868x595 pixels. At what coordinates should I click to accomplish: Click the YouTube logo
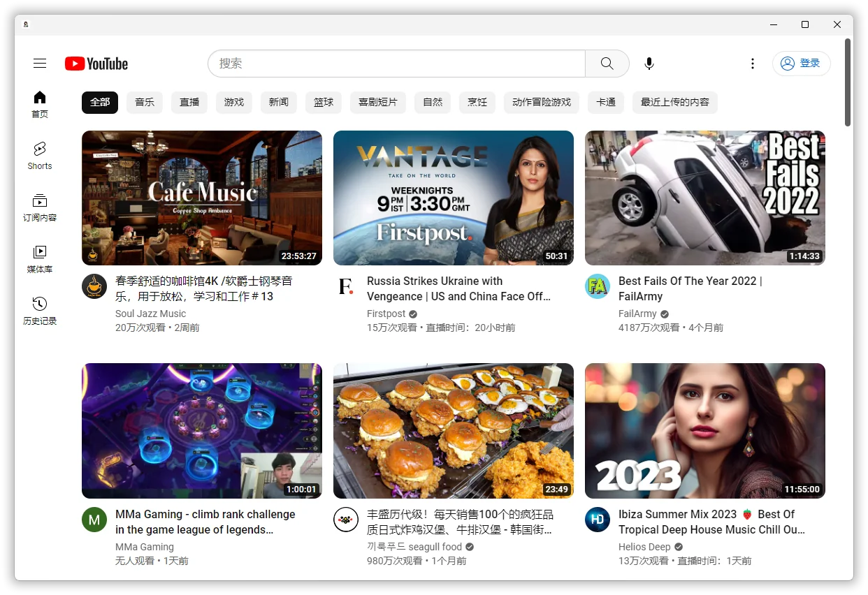[96, 64]
